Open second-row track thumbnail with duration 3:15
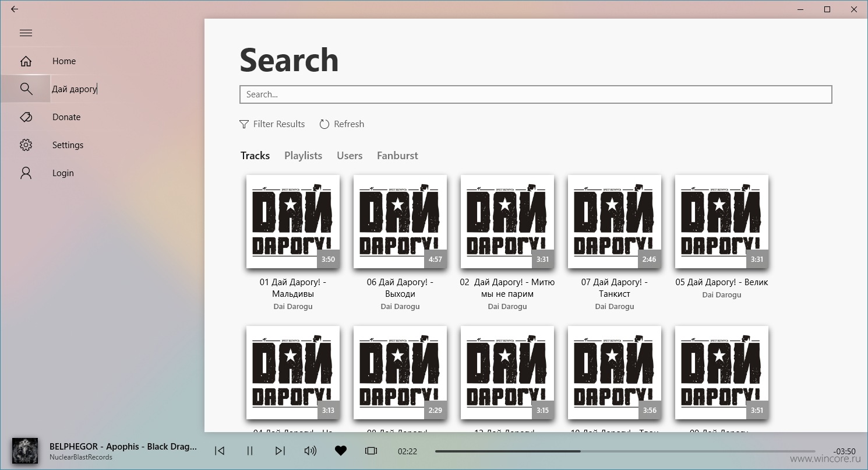The image size is (868, 470). click(x=507, y=373)
